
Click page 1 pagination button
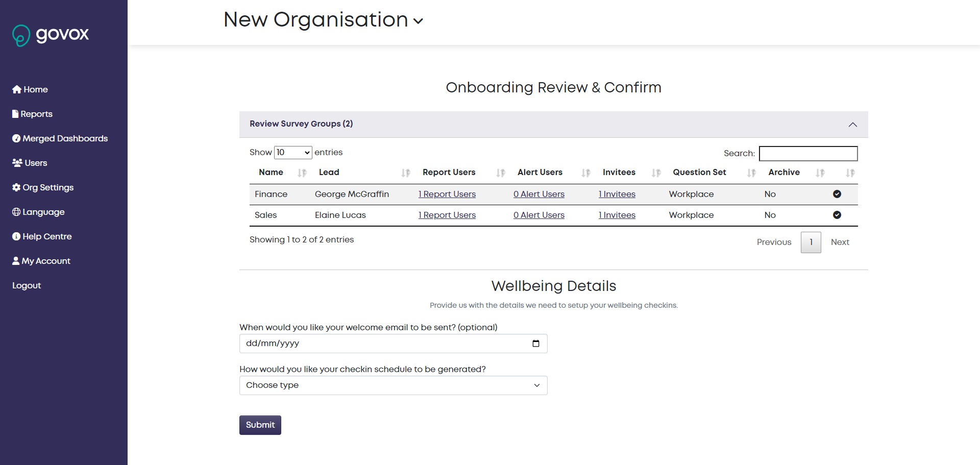(x=811, y=242)
